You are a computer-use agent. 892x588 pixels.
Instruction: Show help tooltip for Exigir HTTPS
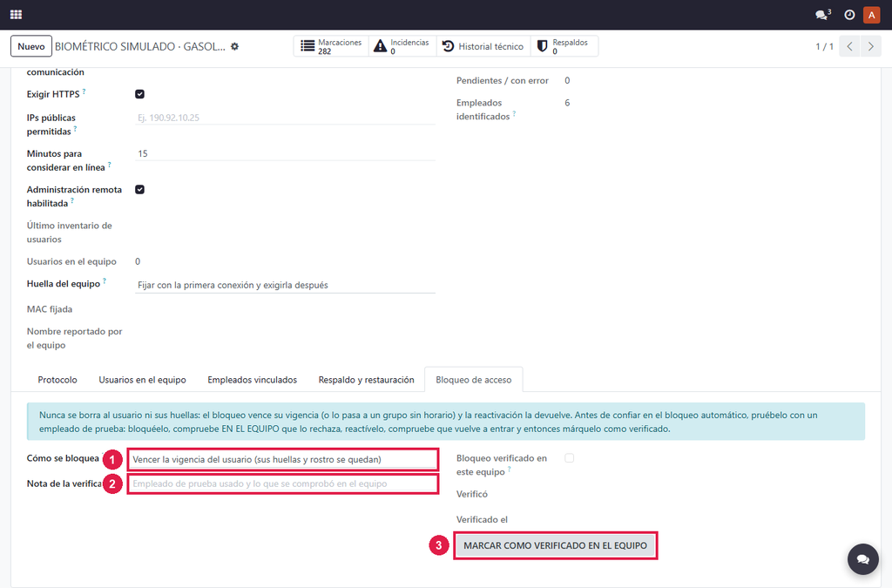84,91
